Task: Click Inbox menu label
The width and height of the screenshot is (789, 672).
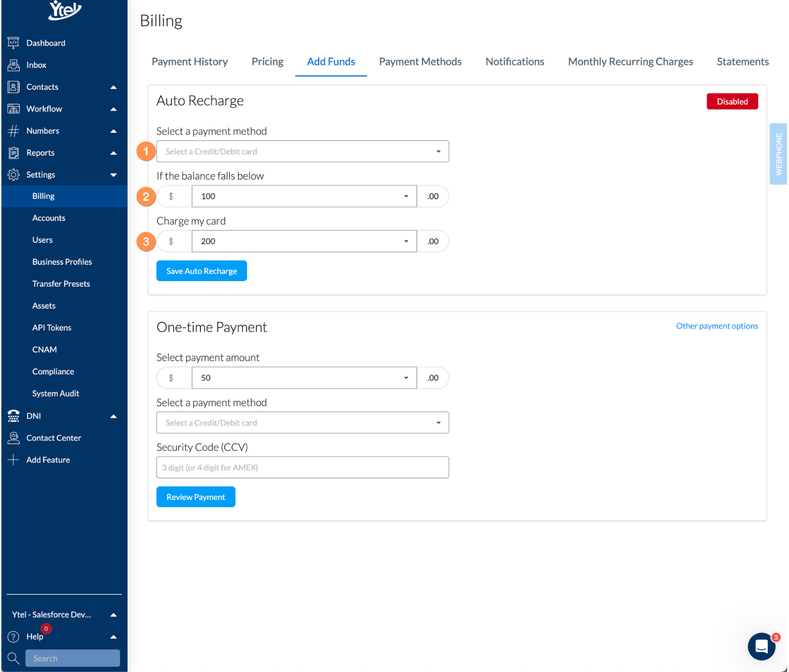Action: tap(36, 65)
